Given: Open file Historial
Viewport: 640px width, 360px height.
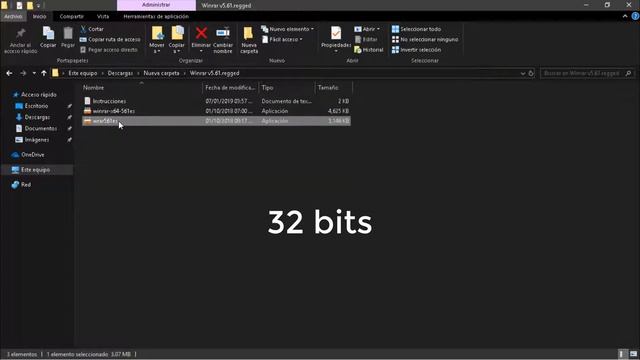Looking at the screenshot, I should pyautogui.click(x=369, y=50).
